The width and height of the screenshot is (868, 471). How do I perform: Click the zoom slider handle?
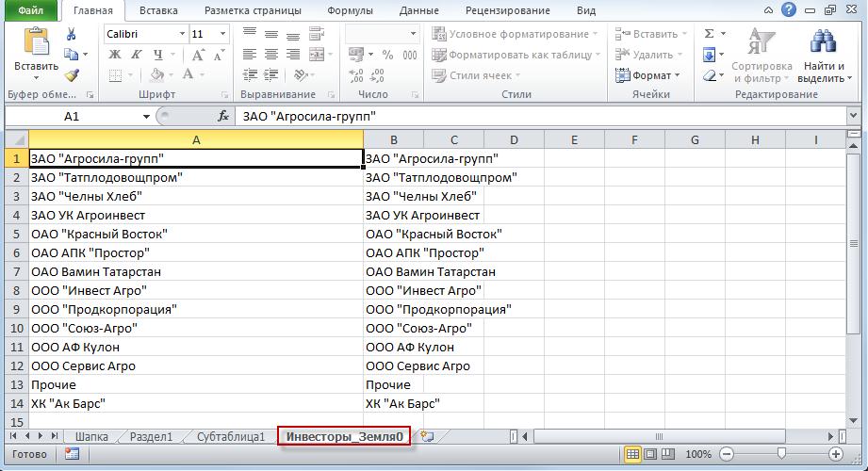click(781, 454)
